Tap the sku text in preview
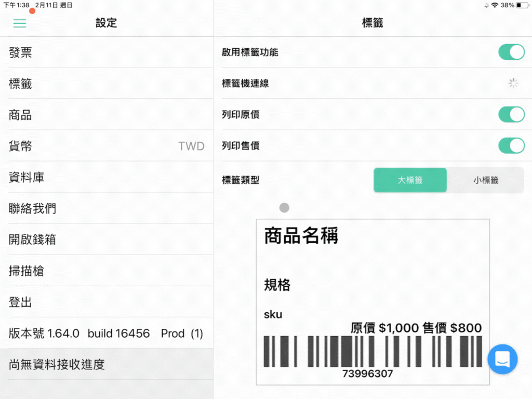 [x=273, y=314]
